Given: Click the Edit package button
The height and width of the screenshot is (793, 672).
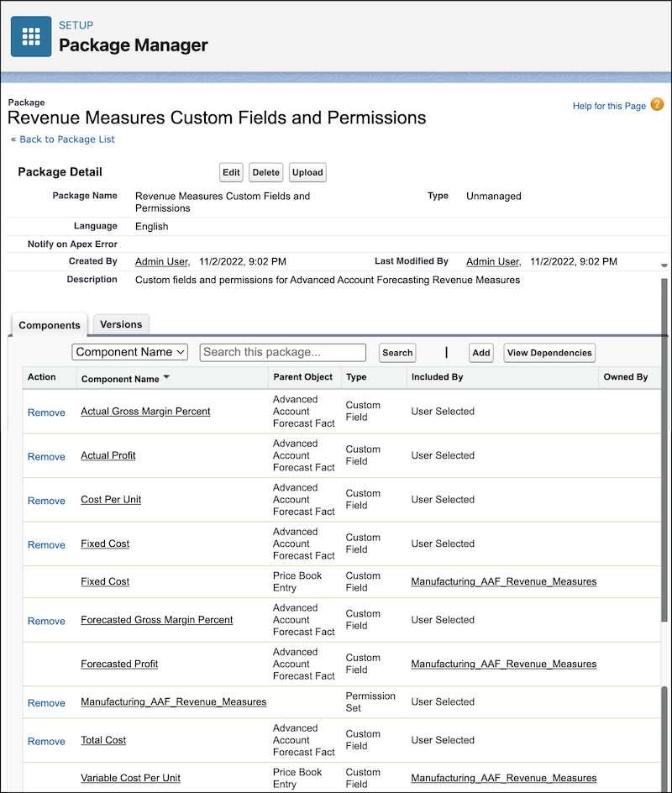Looking at the screenshot, I should 231,172.
